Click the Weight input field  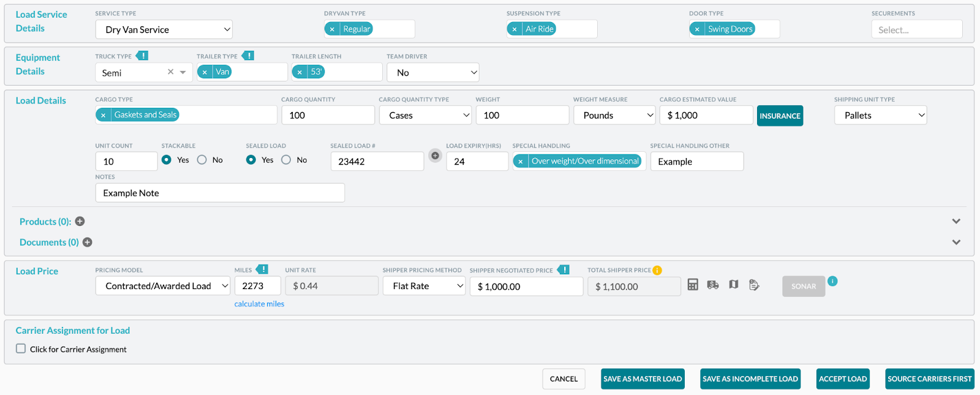(x=522, y=115)
